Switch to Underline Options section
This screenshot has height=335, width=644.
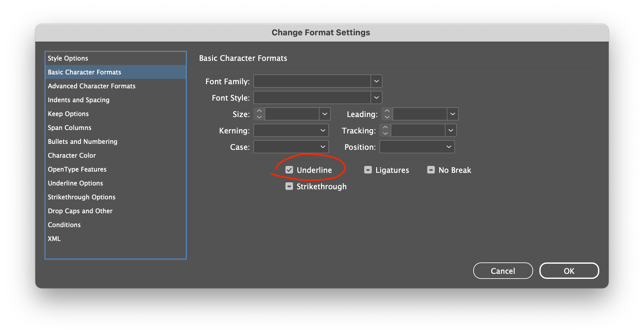pos(76,183)
